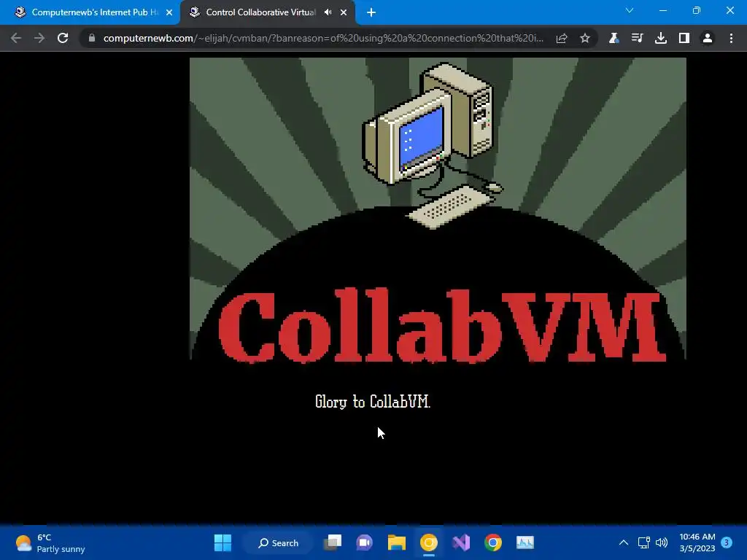Viewport: 747px width, 560px height.
Task: Click the computernewb.com address bar
Action: point(323,38)
